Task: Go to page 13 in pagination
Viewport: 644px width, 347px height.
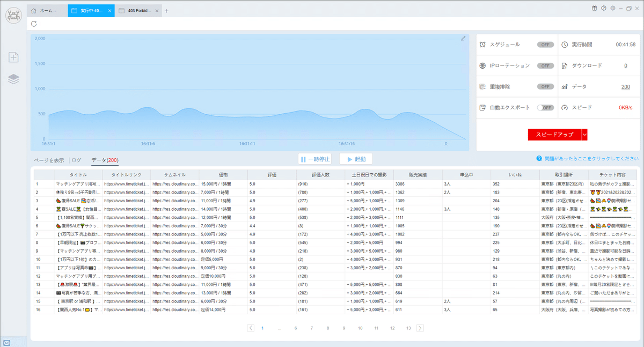Action: (x=408, y=328)
